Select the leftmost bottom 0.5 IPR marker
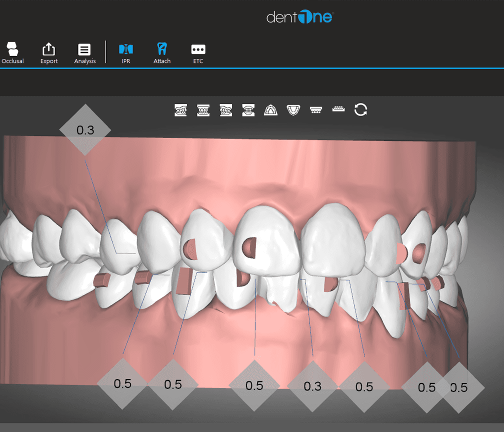The width and height of the screenshot is (504, 432). coord(122,383)
